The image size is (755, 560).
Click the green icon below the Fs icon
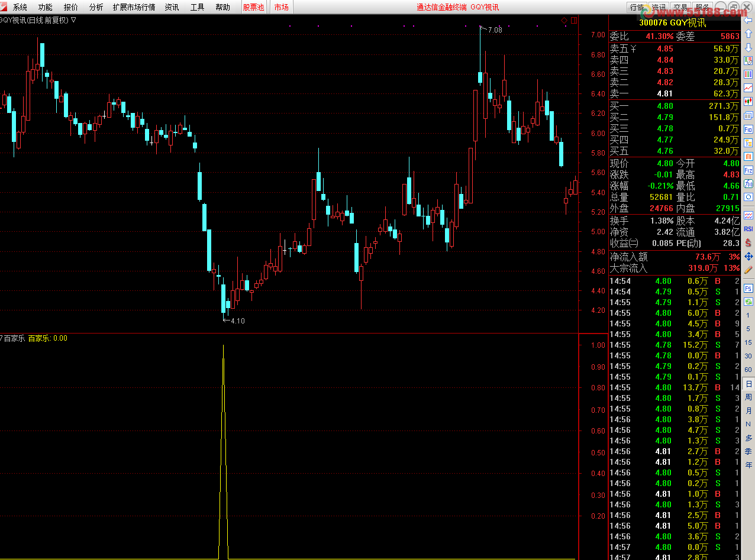pyautogui.click(x=748, y=302)
